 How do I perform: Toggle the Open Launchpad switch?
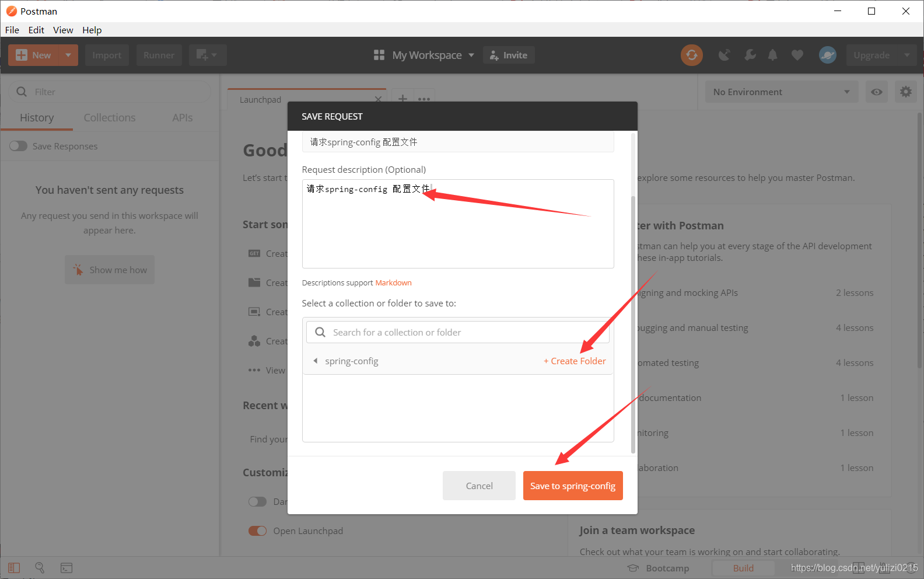(257, 531)
